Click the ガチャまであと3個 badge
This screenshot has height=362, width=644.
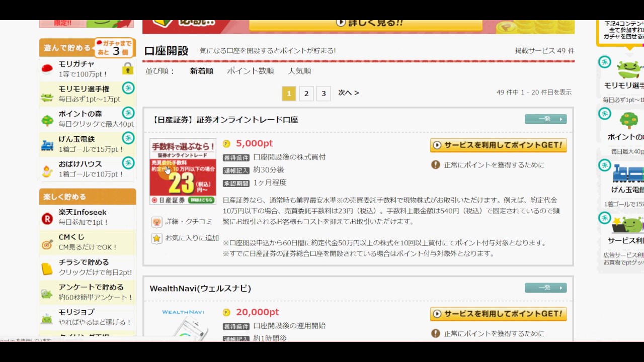pyautogui.click(x=114, y=48)
